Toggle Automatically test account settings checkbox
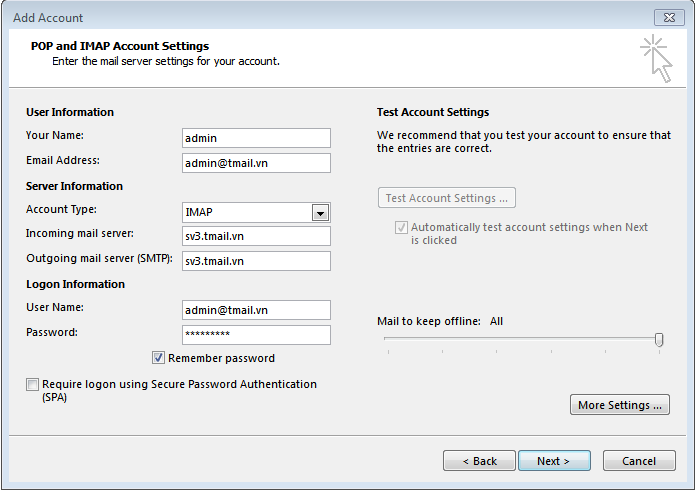 click(401, 228)
